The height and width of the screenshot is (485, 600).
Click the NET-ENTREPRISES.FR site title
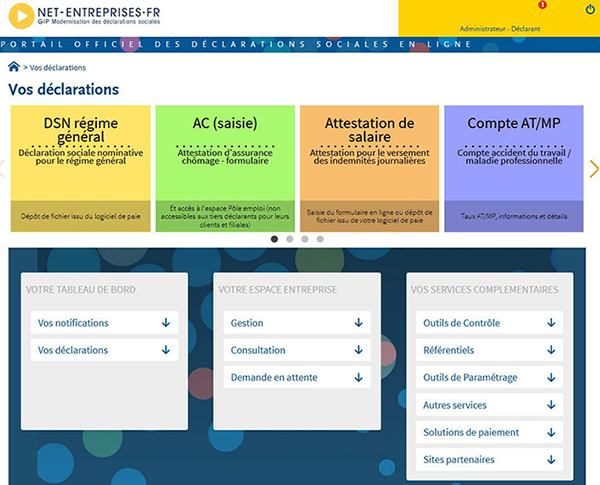(99, 12)
